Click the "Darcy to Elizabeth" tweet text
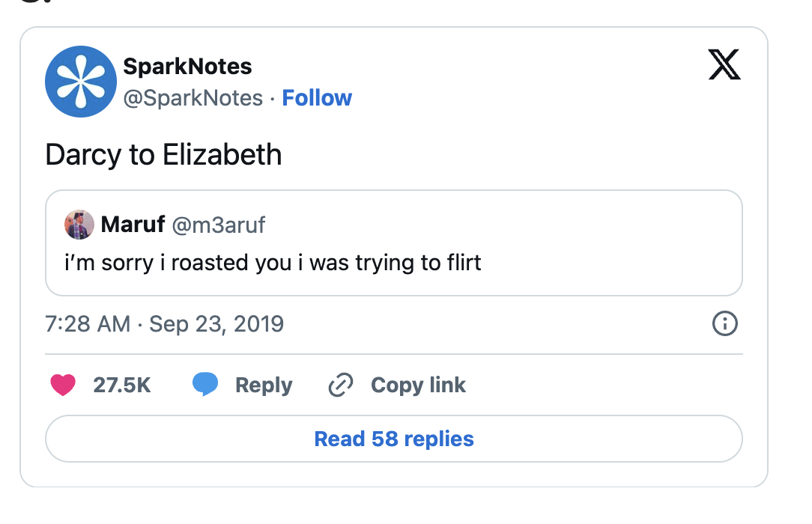 point(163,155)
